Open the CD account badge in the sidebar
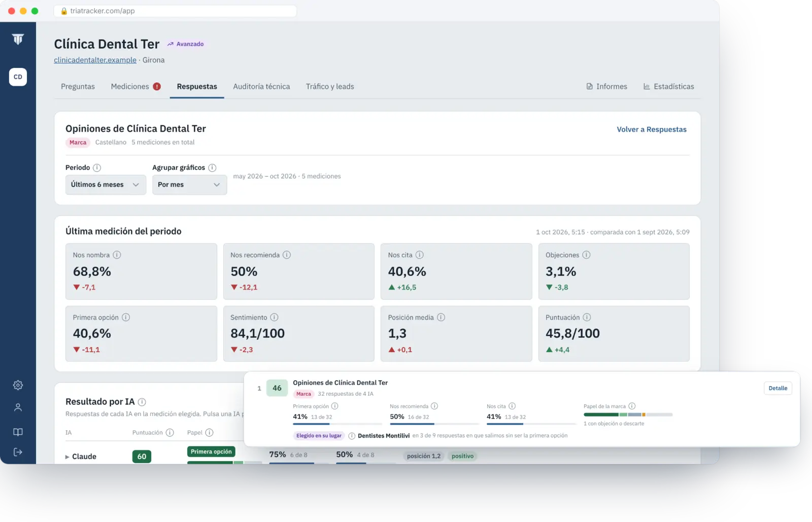Image resolution: width=812 pixels, height=522 pixels. coord(18,77)
